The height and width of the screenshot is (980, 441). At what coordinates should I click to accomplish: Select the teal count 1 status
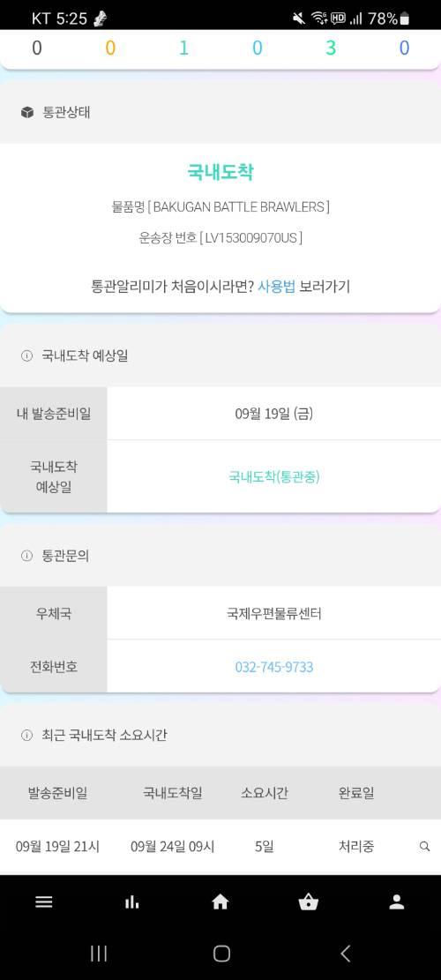coord(183,49)
